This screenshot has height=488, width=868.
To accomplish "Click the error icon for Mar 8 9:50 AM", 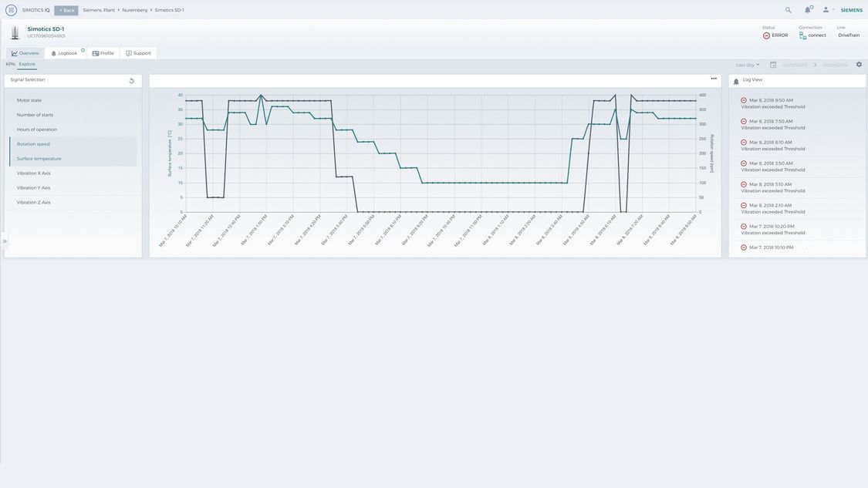I will (x=744, y=100).
